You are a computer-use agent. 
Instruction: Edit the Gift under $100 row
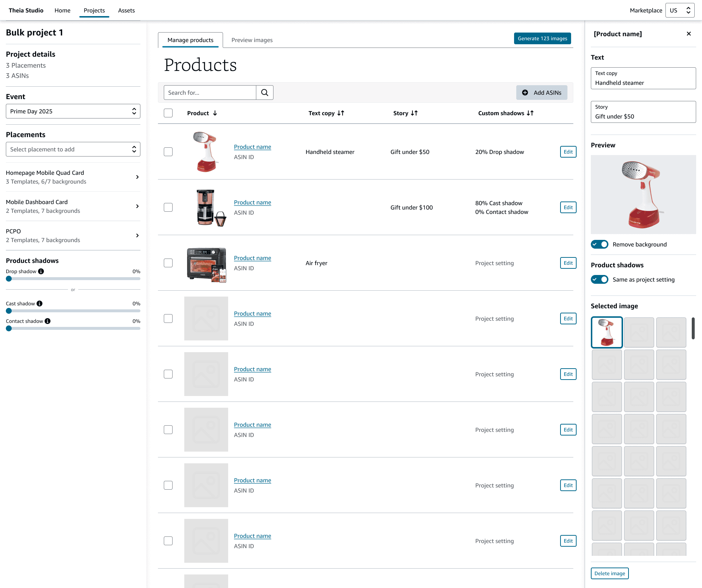pyautogui.click(x=568, y=207)
